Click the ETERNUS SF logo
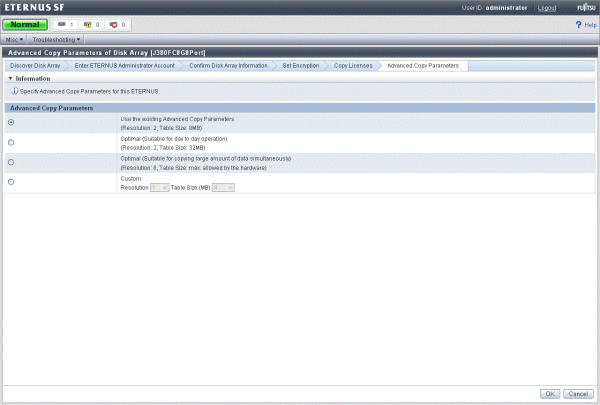Screen dimensions: 600x405 [x=34, y=7]
